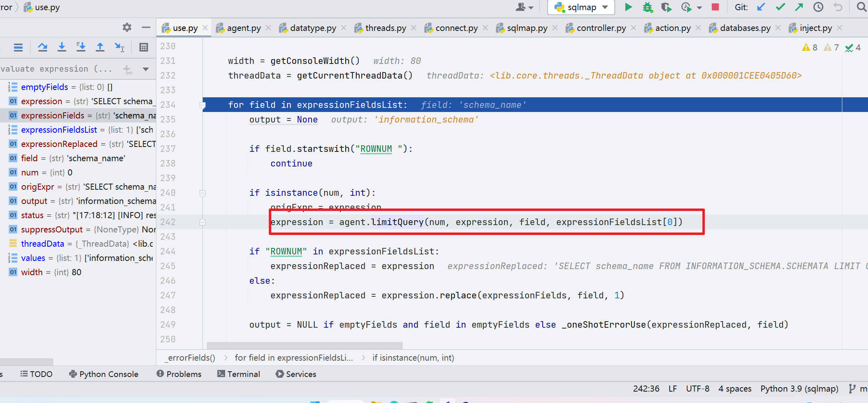Push commits with Git arrow
This screenshot has width=868, height=403.
(799, 7)
